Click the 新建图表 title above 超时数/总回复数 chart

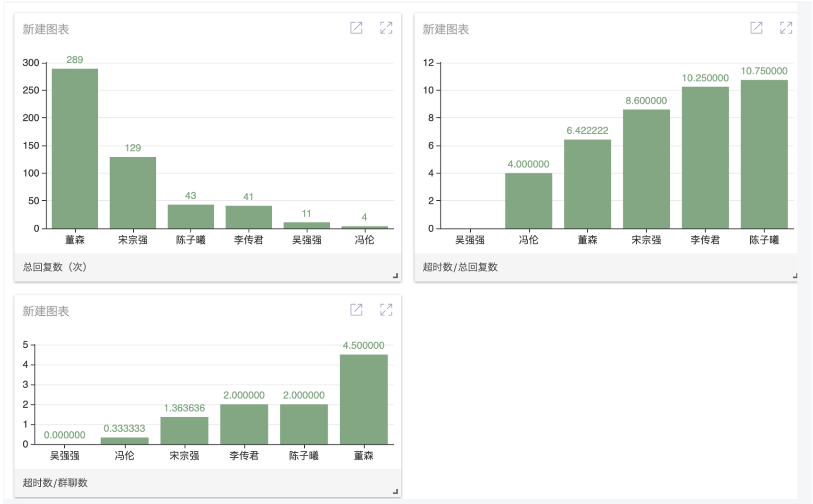445,29
